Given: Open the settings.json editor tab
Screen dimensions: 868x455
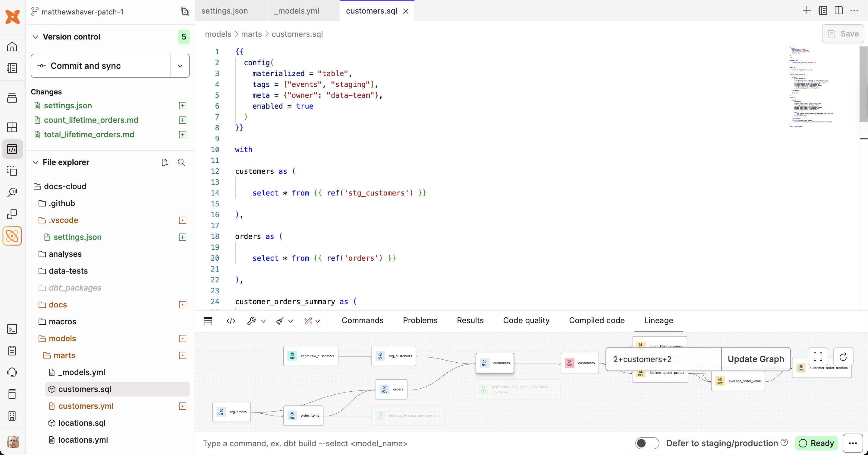Looking at the screenshot, I should 225,11.
